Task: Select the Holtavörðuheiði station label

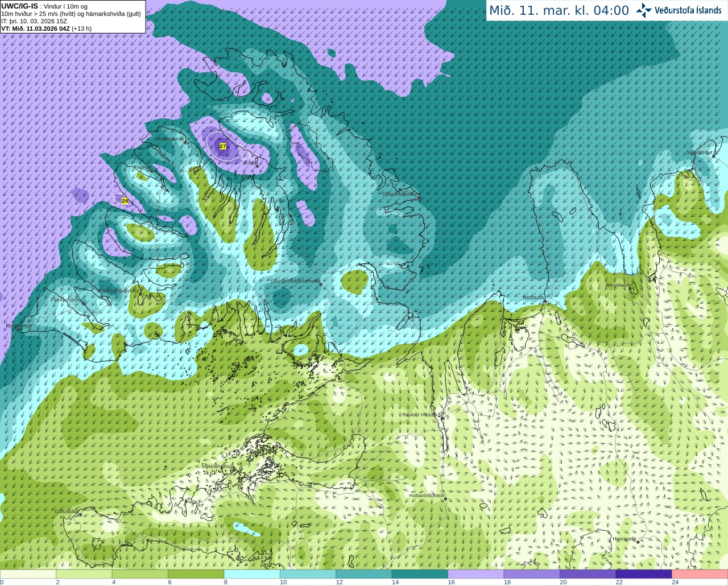Action: [x=426, y=496]
